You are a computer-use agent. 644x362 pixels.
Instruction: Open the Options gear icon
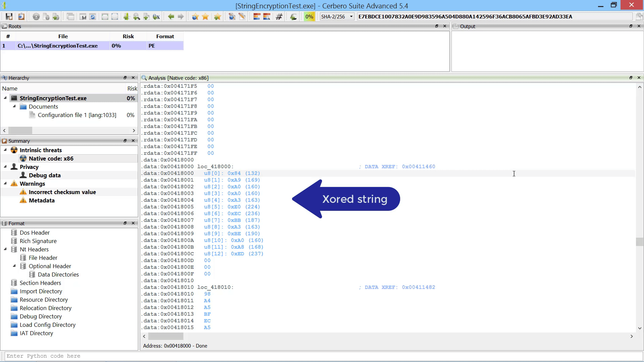tap(36, 16)
